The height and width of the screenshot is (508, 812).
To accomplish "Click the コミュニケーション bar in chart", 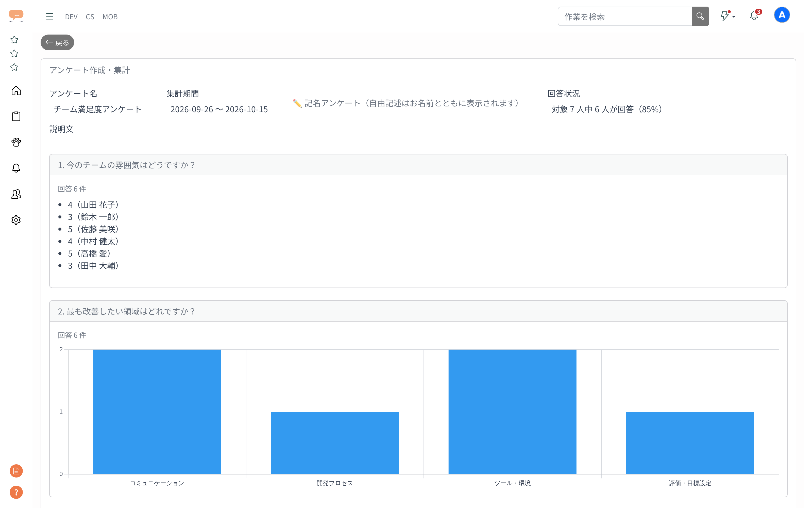I will coord(157,411).
